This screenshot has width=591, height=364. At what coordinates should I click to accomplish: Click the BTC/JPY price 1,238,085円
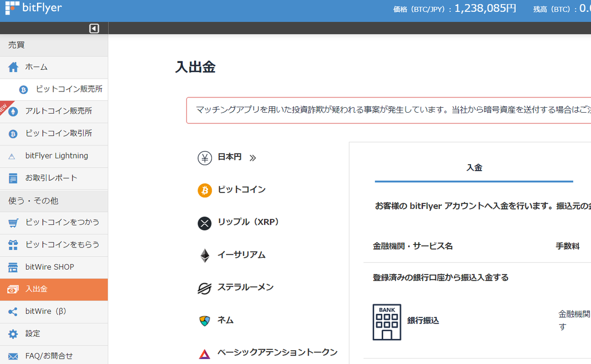tap(485, 8)
